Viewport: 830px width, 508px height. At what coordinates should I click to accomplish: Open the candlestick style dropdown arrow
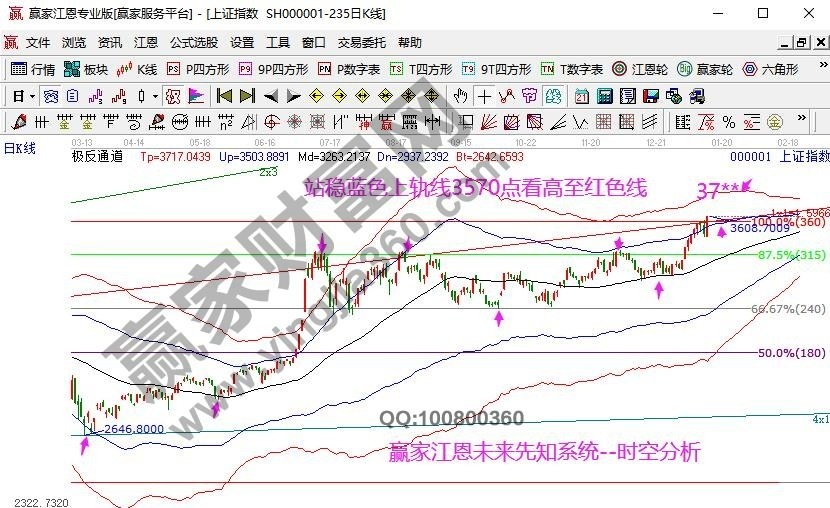point(155,96)
